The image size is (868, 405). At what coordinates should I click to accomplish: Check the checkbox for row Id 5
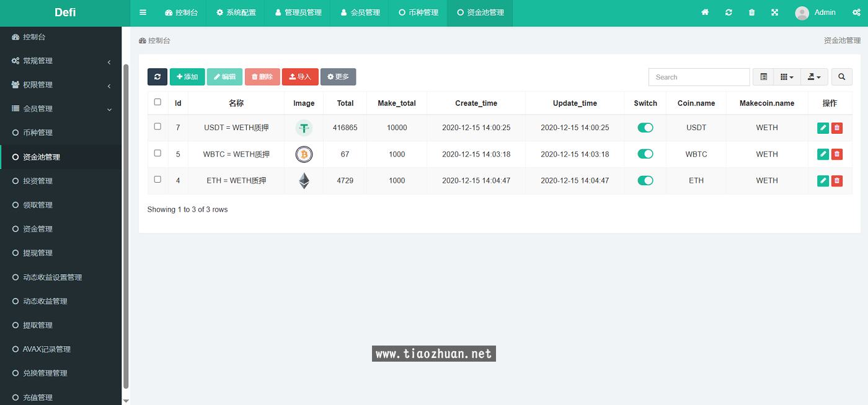157,153
